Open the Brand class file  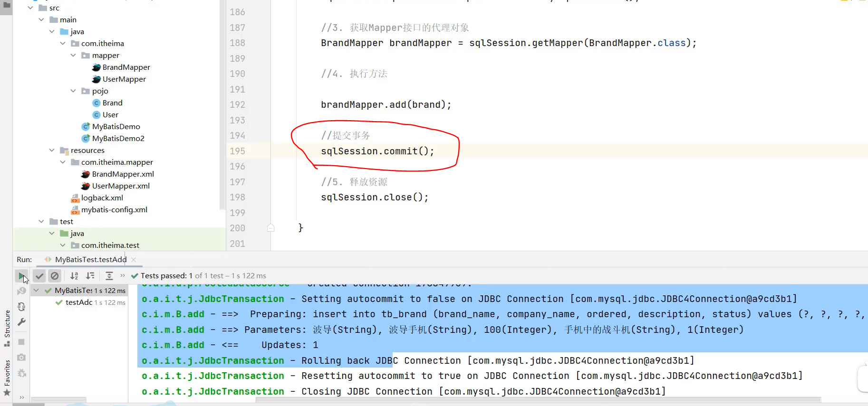[112, 103]
